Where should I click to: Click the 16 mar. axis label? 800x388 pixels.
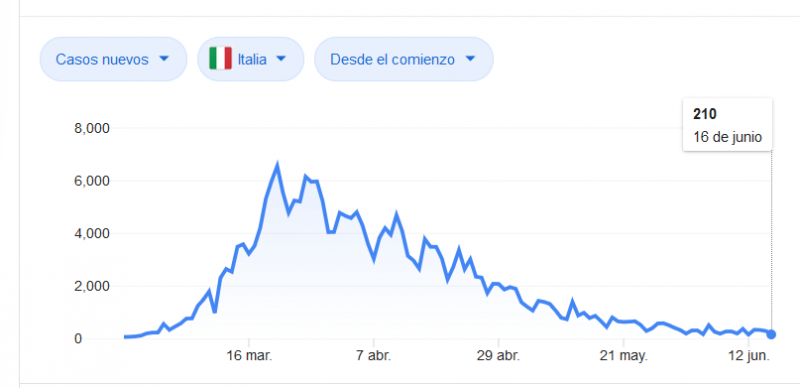(x=249, y=356)
